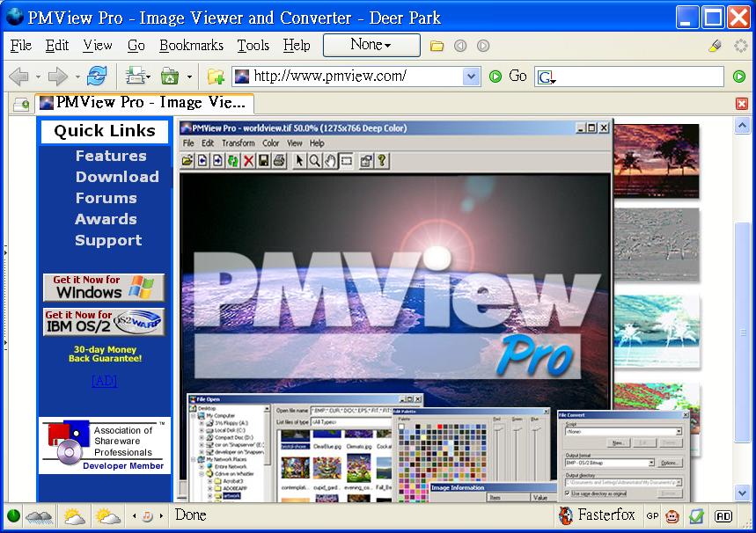756x533 pixels.
Task: Click the Awards quick link
Action: (x=106, y=219)
